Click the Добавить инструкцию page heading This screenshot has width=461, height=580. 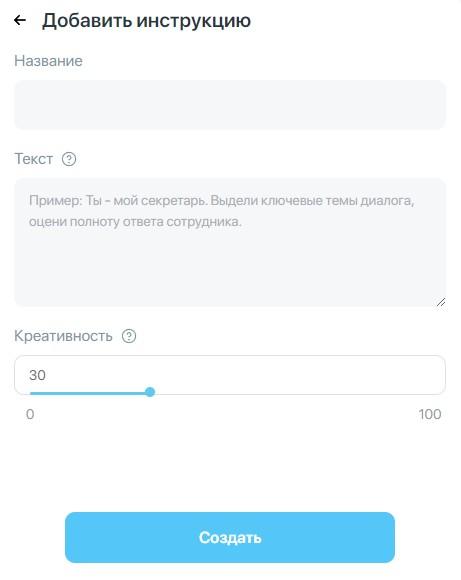(x=146, y=21)
